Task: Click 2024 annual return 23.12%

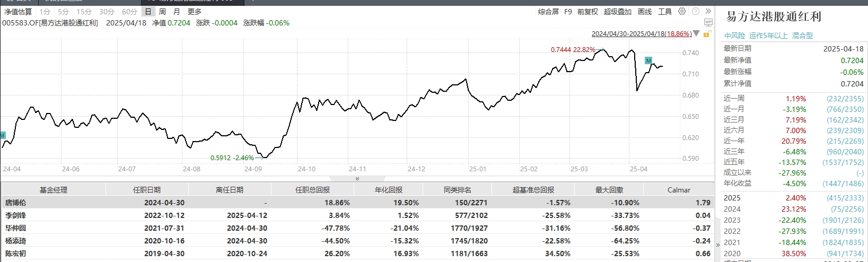Action: tap(793, 209)
